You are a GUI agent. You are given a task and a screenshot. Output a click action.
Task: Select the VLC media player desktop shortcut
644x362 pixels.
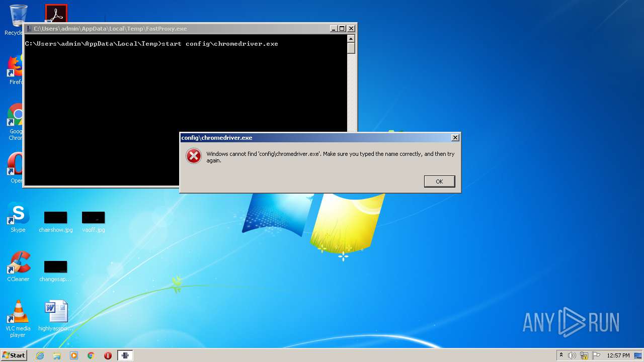[x=18, y=319]
